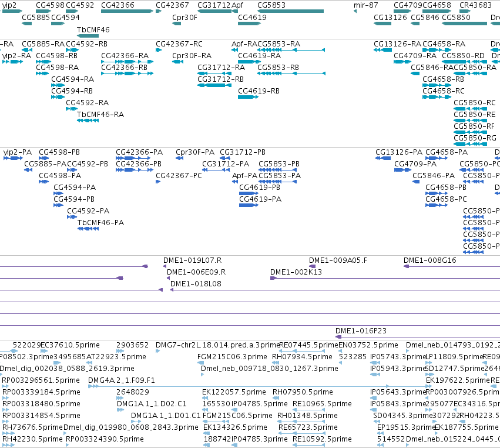This screenshot has height=448, width=500.
Task: Click transcript CG42366-RA label
Action: pos(125,55)
